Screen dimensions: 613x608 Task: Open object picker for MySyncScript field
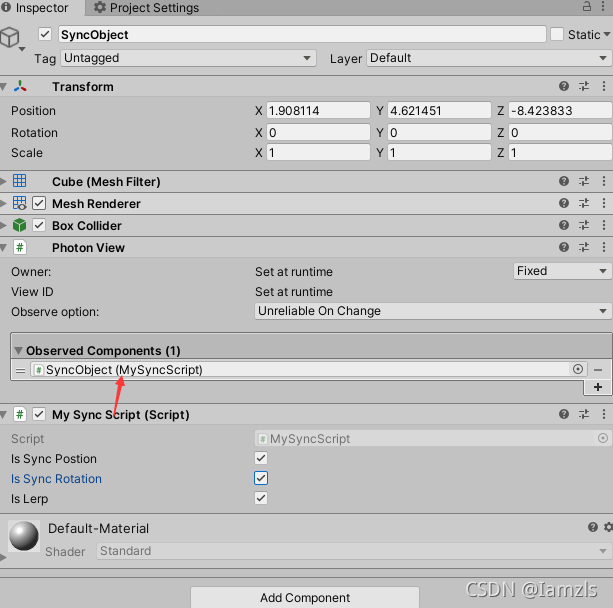[x=602, y=438]
